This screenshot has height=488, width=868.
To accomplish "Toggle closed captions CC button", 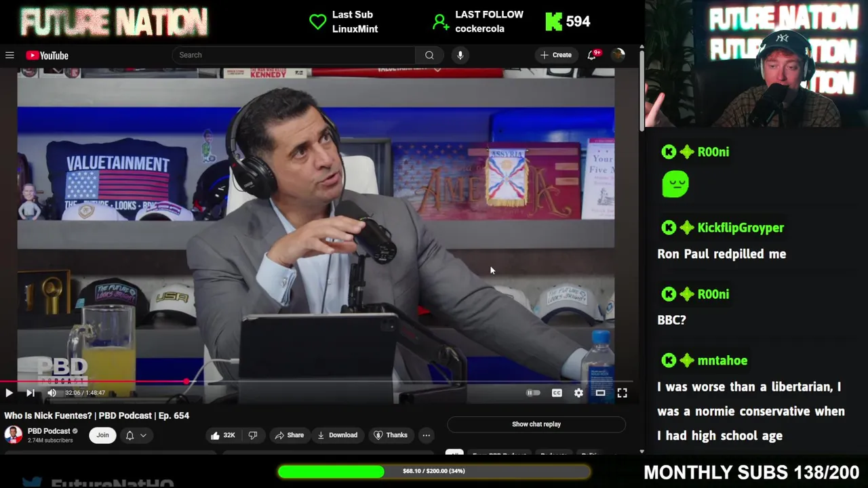I will 557,392.
